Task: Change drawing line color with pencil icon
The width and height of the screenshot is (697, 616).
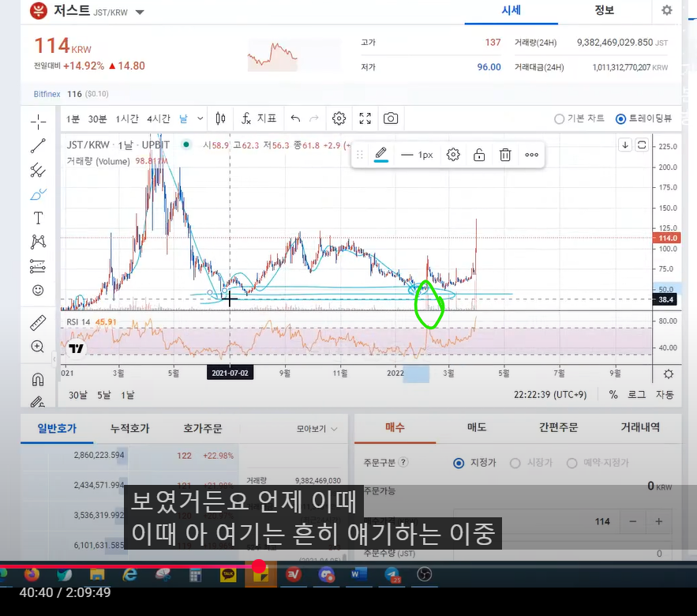Action: (x=381, y=155)
